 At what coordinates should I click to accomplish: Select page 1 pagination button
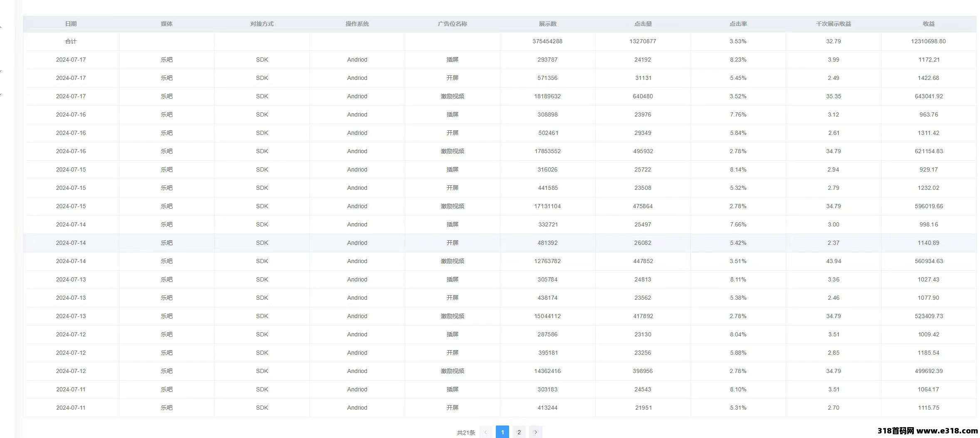[502, 432]
